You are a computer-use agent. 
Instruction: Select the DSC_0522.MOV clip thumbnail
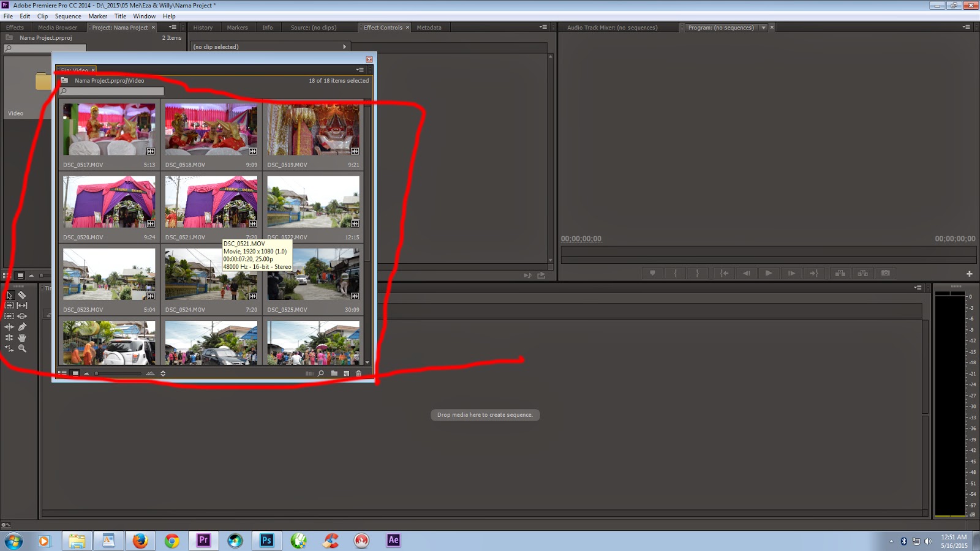(313, 202)
